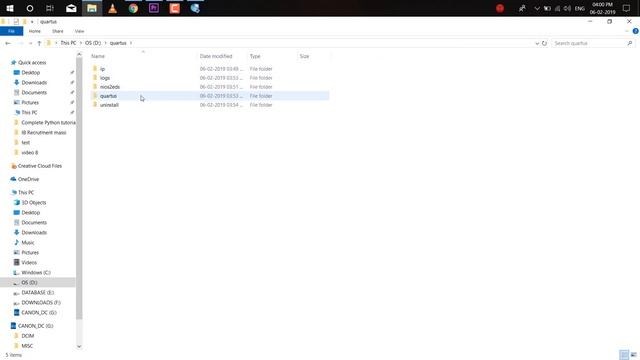Viewport: 640px width, 360px height.
Task: Click OS (D:) in address breadcrumb
Action: (93, 43)
